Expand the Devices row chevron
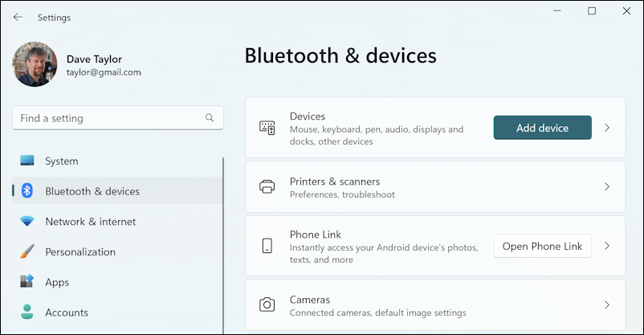644x335 pixels. [607, 128]
